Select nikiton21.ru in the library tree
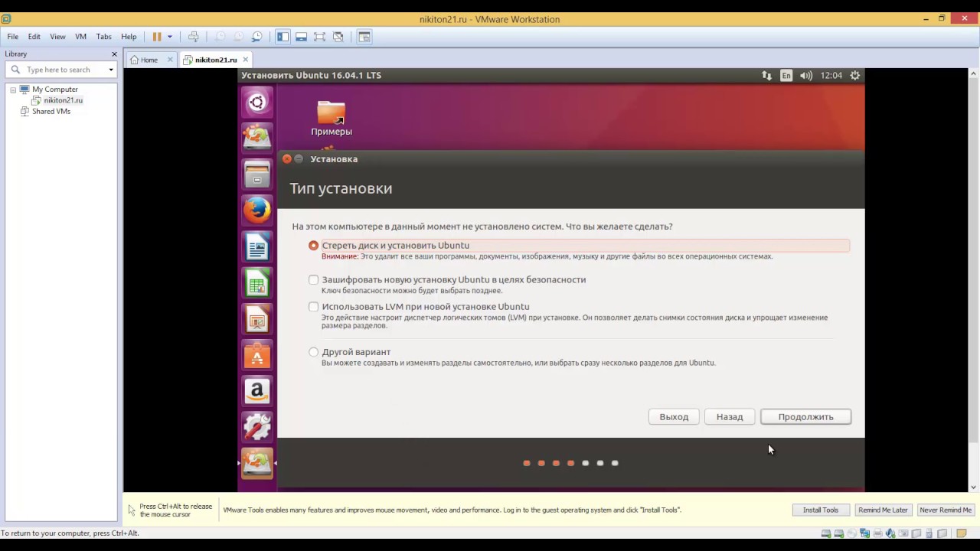Viewport: 980px width, 551px height. click(63, 100)
